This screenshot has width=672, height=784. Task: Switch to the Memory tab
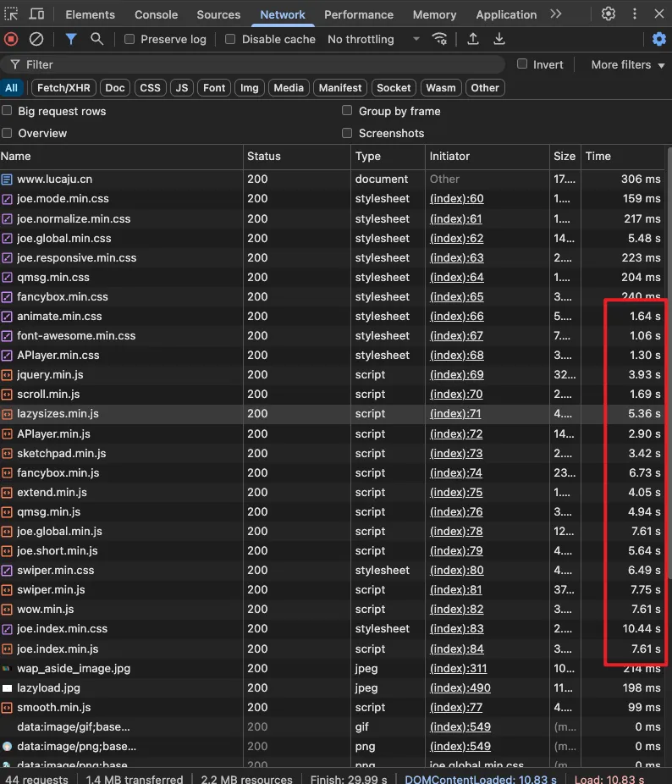point(434,14)
